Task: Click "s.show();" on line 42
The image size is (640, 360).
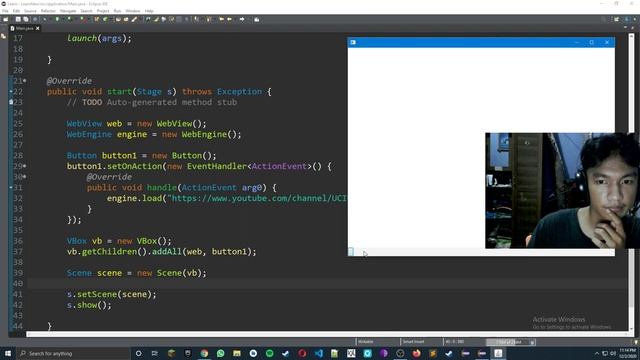Action: click(89, 305)
